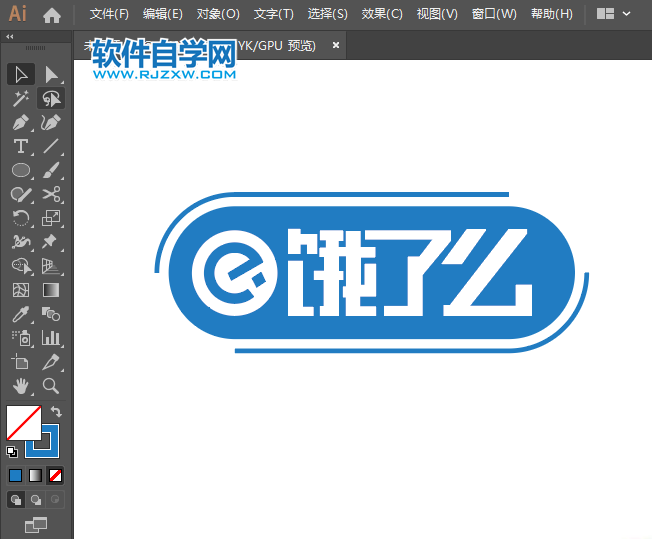This screenshot has width=652, height=539.
Task: Select the Perspective Grid tool
Action: click(51, 266)
